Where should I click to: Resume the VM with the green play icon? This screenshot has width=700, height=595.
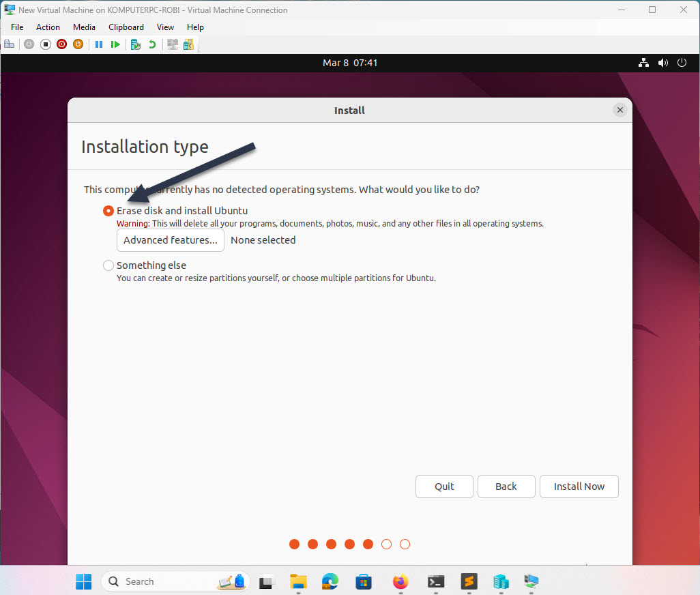coord(115,44)
